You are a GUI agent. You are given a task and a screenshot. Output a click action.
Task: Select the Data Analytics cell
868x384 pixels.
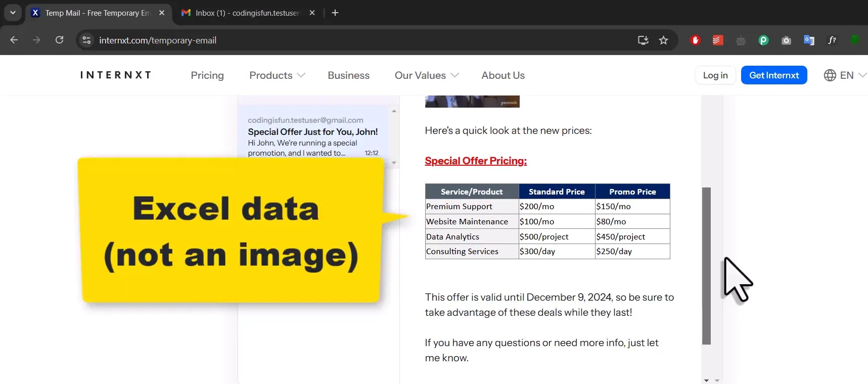pos(472,236)
